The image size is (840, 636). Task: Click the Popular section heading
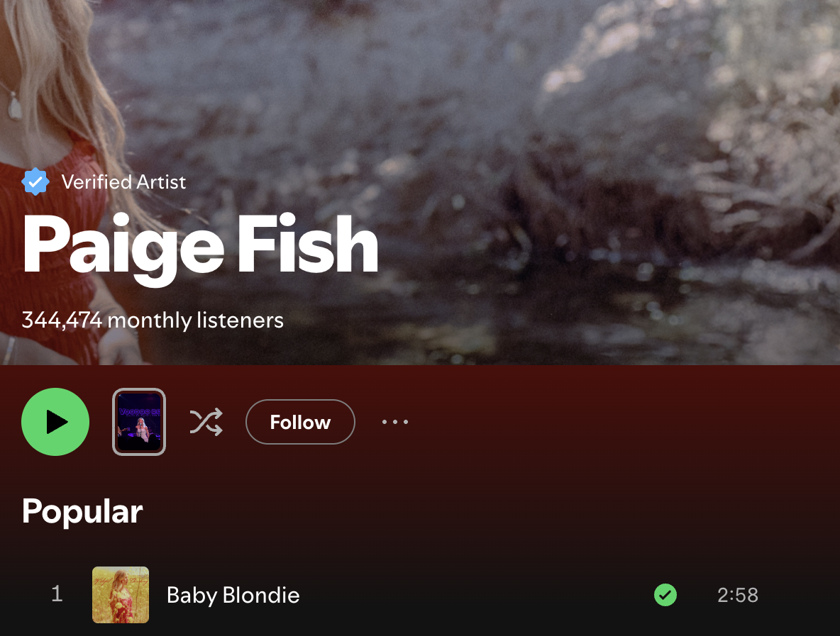tap(82, 511)
